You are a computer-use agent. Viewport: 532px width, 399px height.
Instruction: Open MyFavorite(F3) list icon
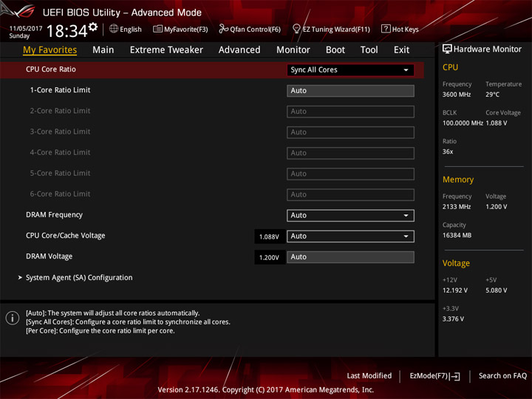coord(157,29)
